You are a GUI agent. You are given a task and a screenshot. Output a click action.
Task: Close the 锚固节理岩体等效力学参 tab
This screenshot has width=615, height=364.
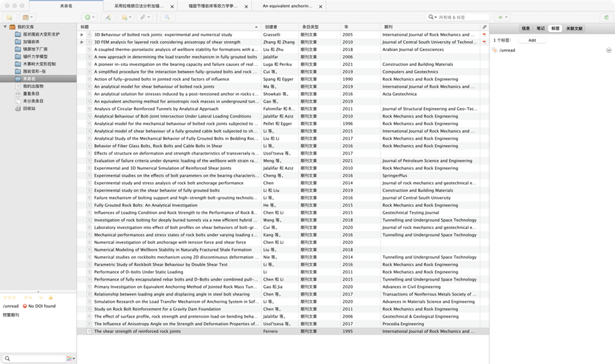point(246,7)
